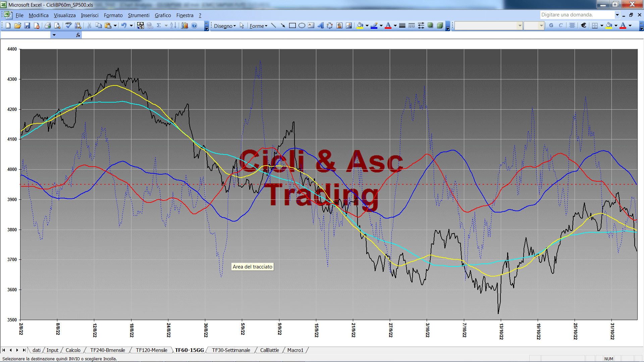Click the Paste clipboard icon
644x362 pixels.
(108, 25)
